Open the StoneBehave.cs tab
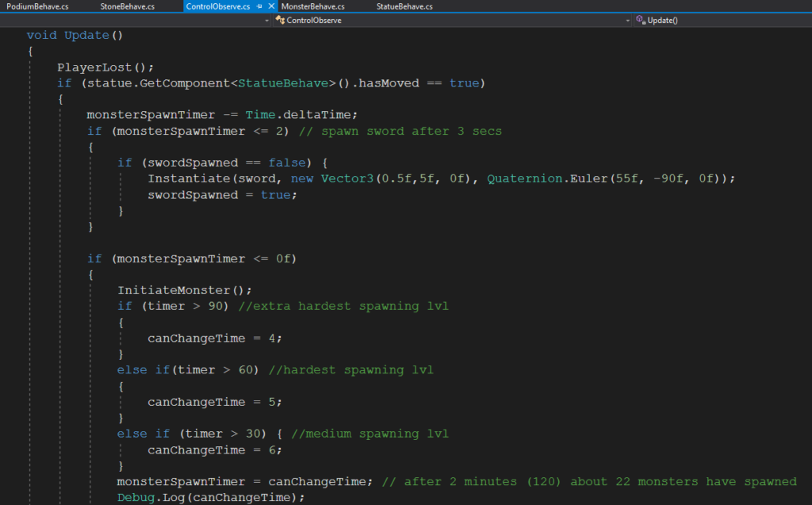812x505 pixels. (x=128, y=6)
